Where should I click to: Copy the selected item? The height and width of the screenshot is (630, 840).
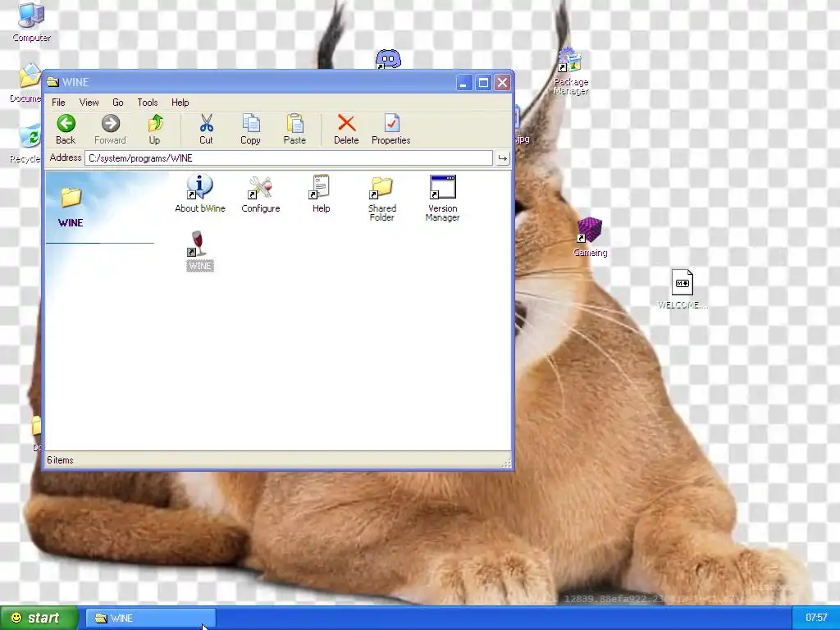pyautogui.click(x=250, y=129)
